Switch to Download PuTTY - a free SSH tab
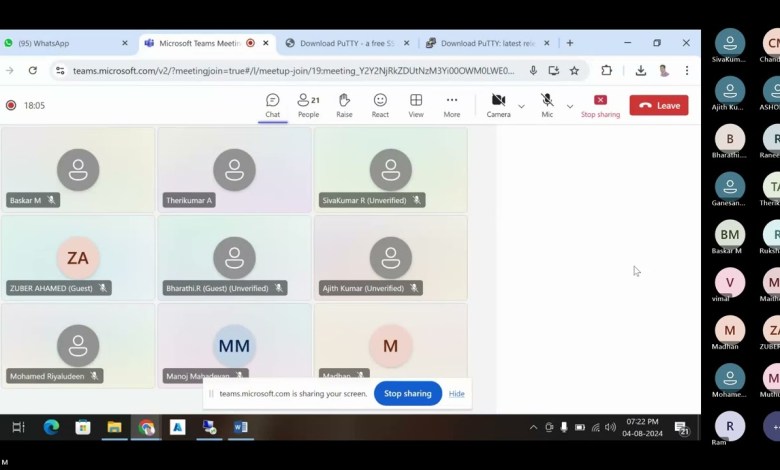The height and width of the screenshot is (470, 780). pos(347,43)
